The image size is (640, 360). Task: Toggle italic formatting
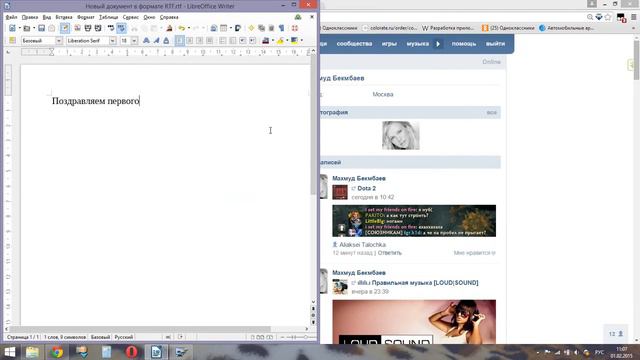pos(156,40)
